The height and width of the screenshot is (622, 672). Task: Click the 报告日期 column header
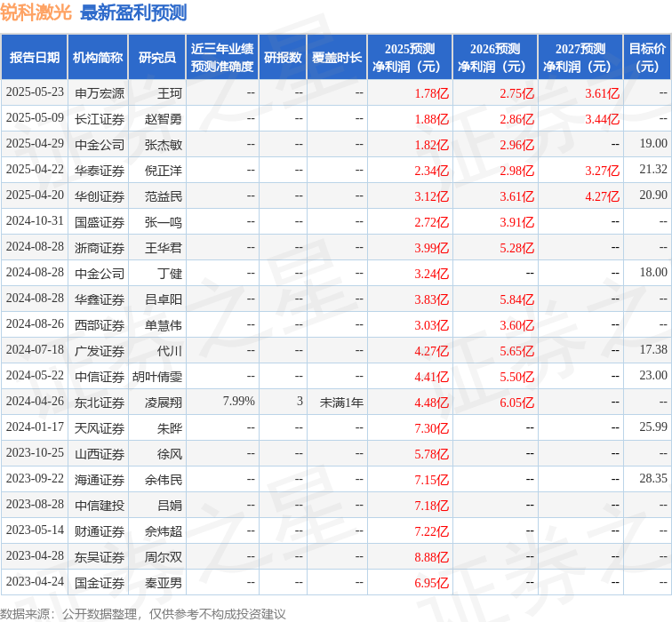(x=35, y=58)
